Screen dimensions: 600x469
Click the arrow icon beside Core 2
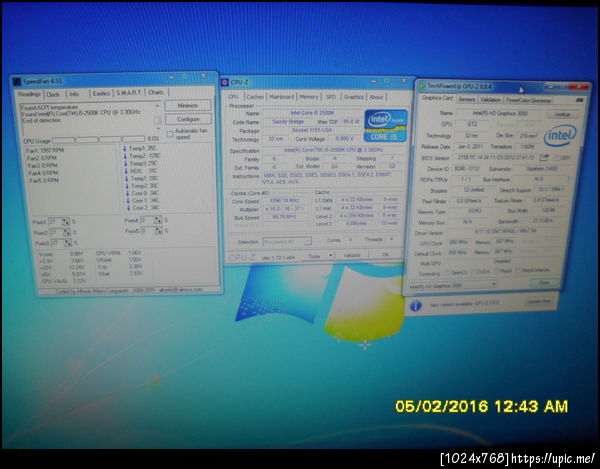[x=129, y=208]
